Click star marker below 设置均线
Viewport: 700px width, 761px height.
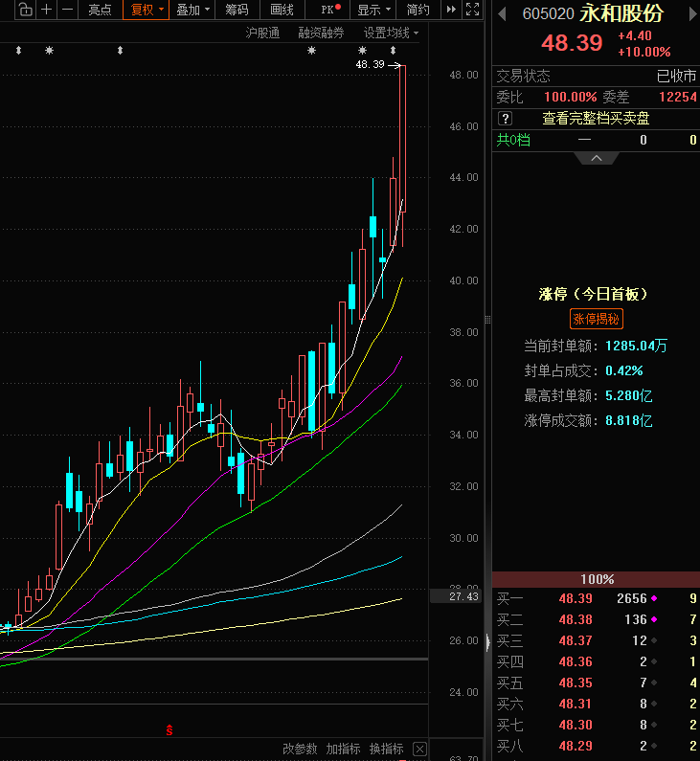point(362,50)
